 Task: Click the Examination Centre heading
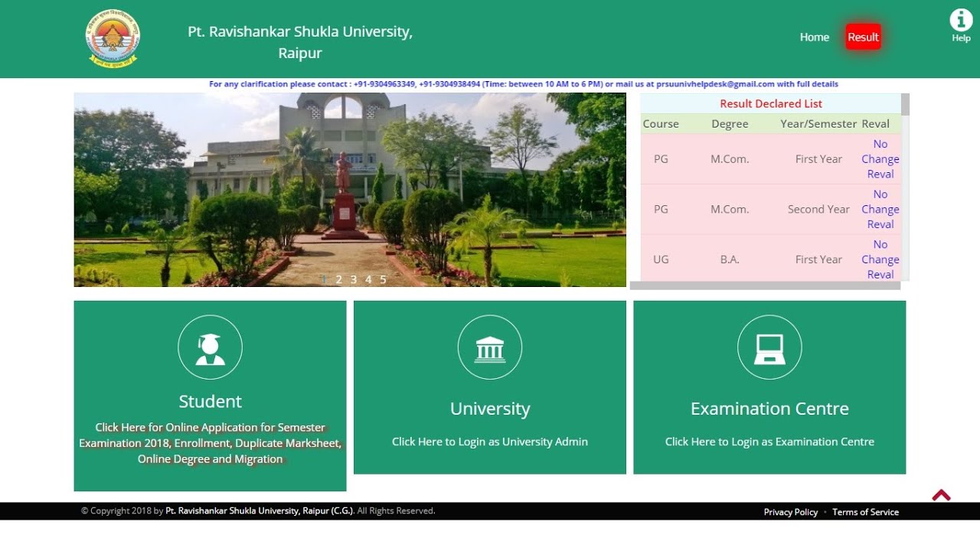(x=769, y=409)
